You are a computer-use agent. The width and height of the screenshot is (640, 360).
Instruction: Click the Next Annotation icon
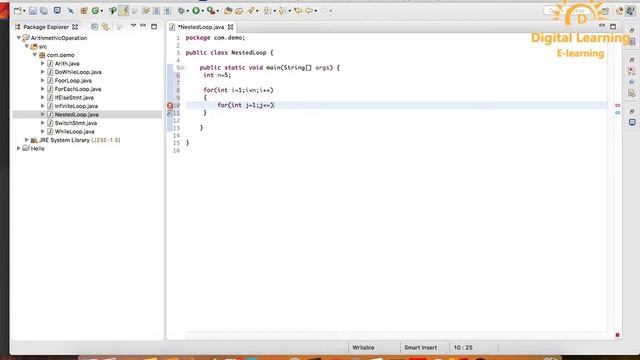coord(267,11)
